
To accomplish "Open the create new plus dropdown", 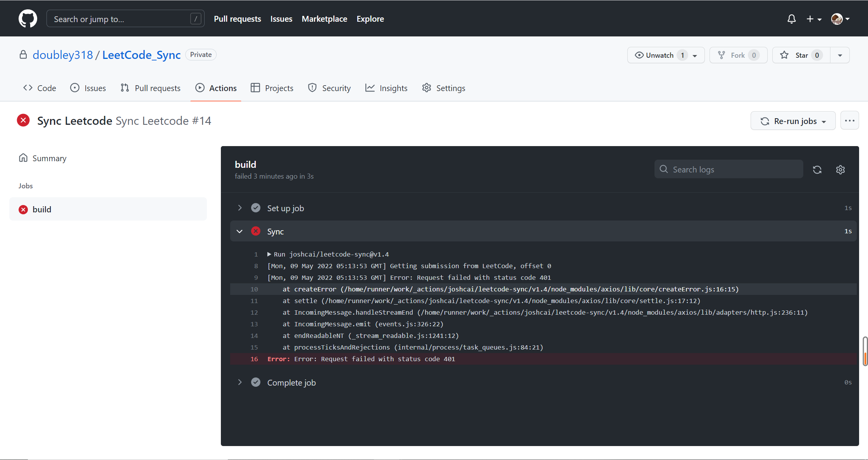I will click(813, 19).
